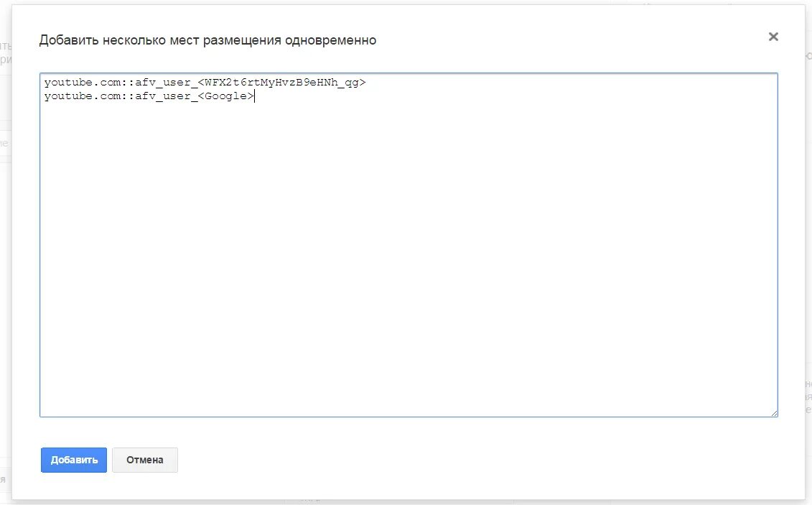
Task: Click the Отмена button
Action: 145,460
